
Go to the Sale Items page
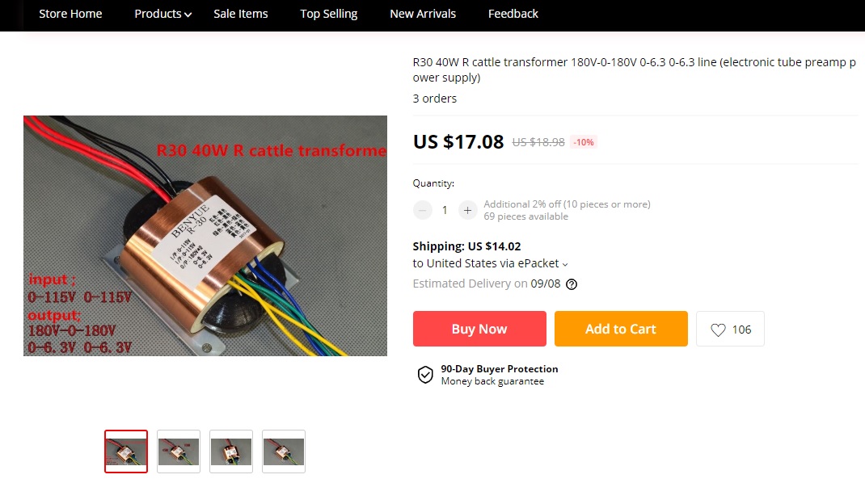coord(241,14)
